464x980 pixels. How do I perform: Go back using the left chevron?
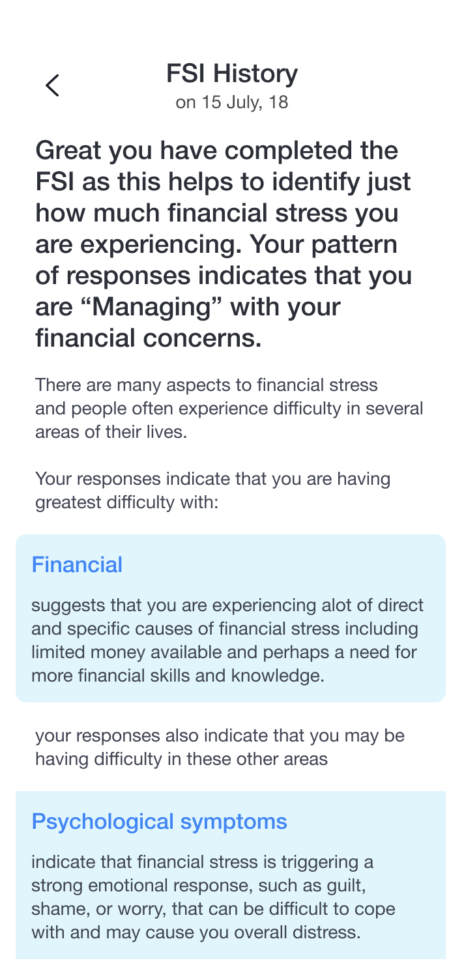(52, 85)
